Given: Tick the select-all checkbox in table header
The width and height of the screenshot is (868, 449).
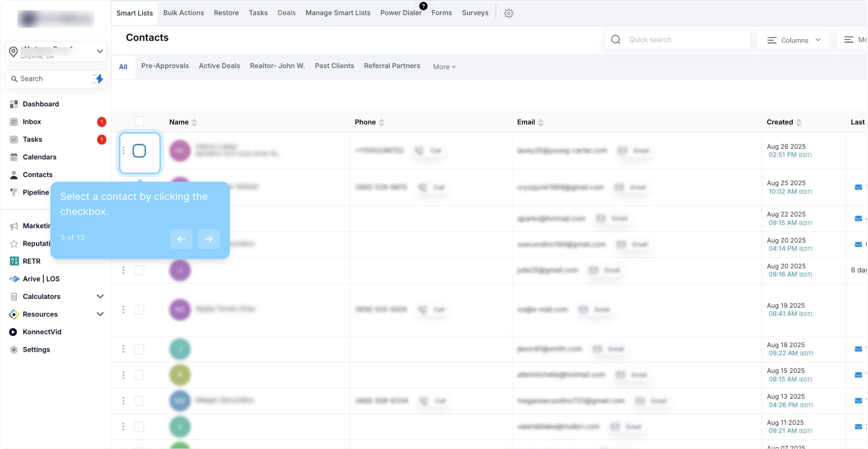Looking at the screenshot, I should click(x=139, y=121).
